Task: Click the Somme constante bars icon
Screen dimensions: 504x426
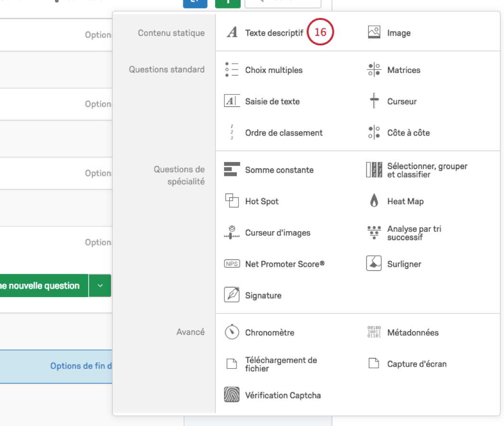Action: tap(232, 170)
